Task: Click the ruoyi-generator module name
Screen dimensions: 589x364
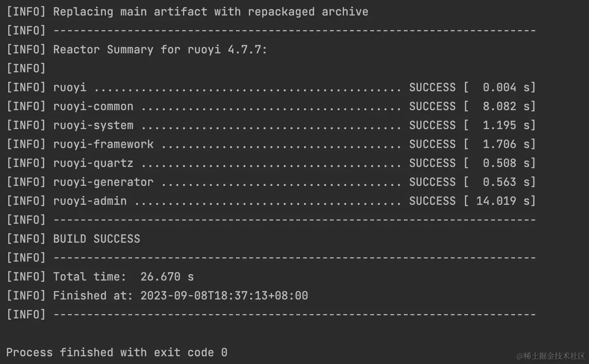Action: (103, 182)
